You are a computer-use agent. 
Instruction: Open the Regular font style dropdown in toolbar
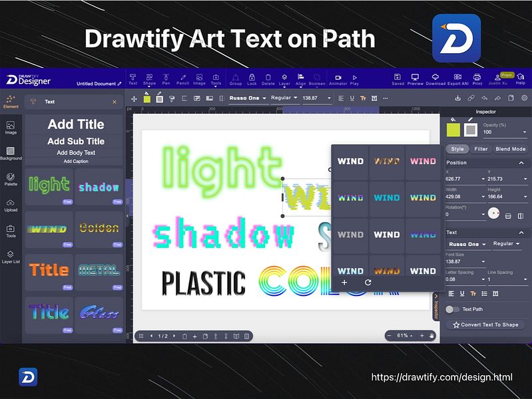(284, 98)
